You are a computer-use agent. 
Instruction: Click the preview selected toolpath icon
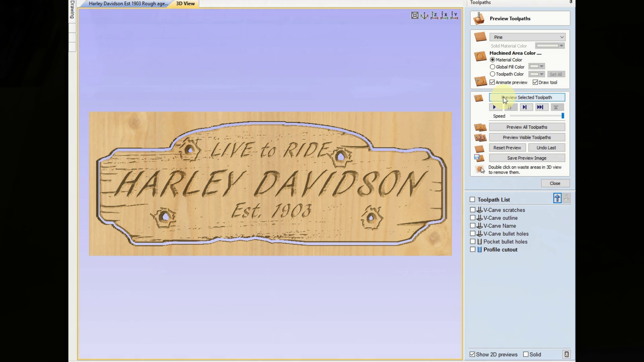[479, 98]
